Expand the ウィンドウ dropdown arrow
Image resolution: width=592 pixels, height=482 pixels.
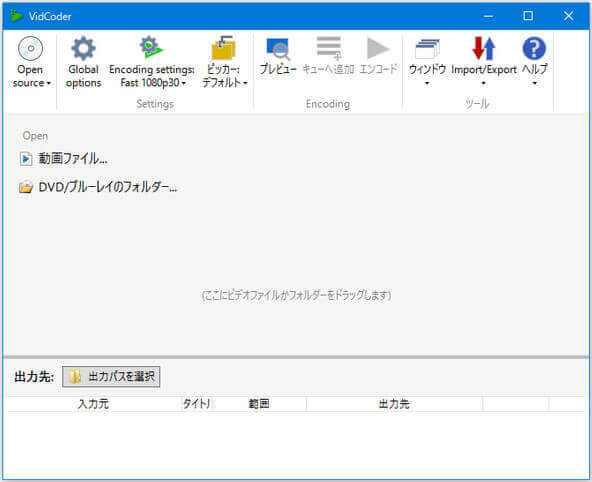pos(427,83)
